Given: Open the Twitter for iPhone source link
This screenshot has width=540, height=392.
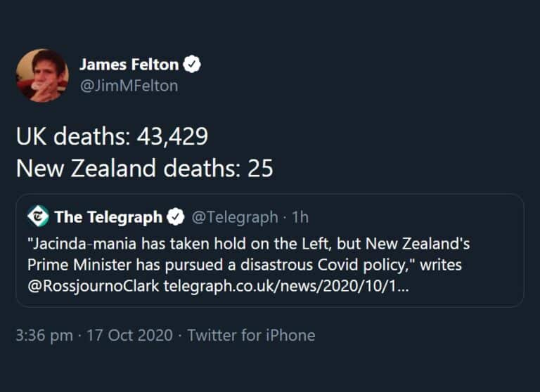Looking at the screenshot, I should 251,335.
